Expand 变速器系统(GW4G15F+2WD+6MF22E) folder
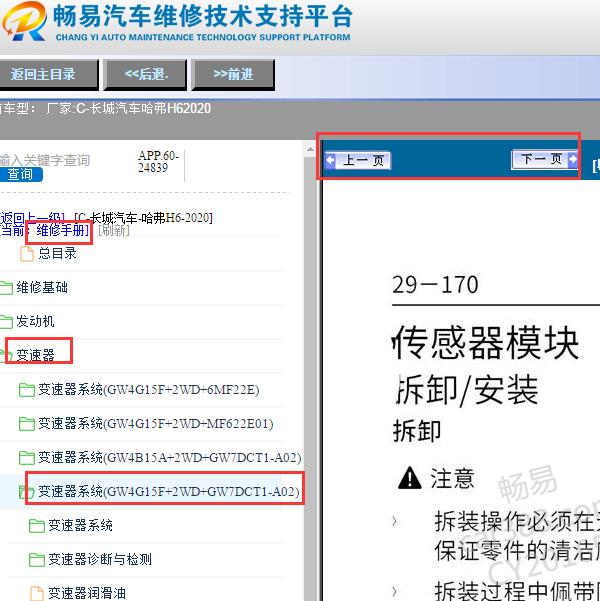Viewport: 600px width, 601px height. [149, 390]
